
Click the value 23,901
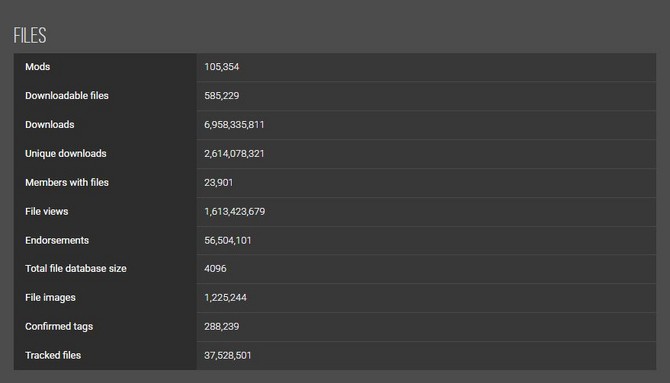[x=219, y=183]
